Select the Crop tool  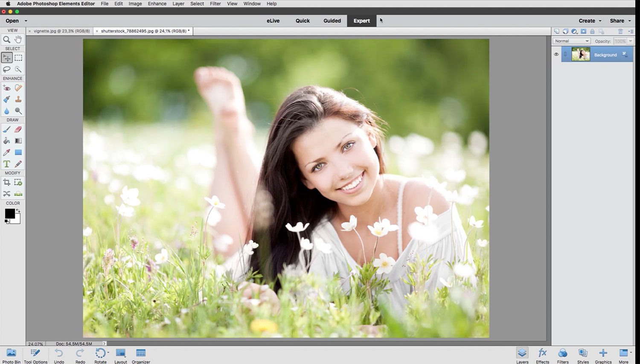click(7, 183)
